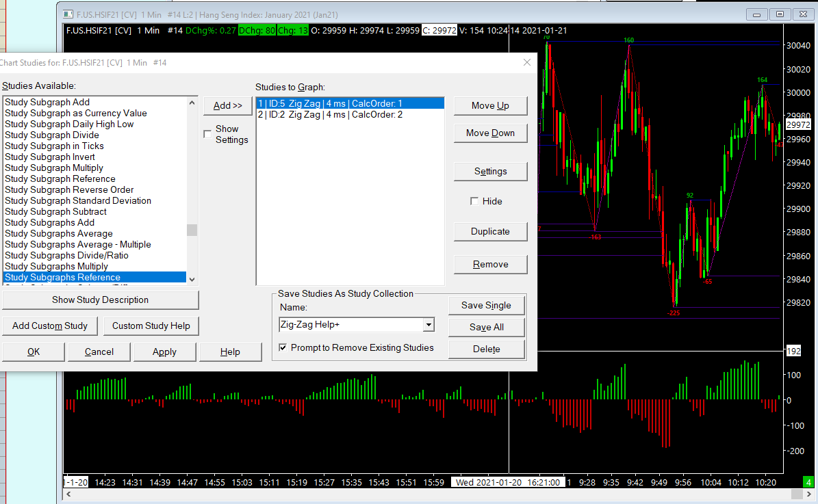This screenshot has height=504, width=818.
Task: Click the DChg: 80 header value
Action: pos(257,30)
